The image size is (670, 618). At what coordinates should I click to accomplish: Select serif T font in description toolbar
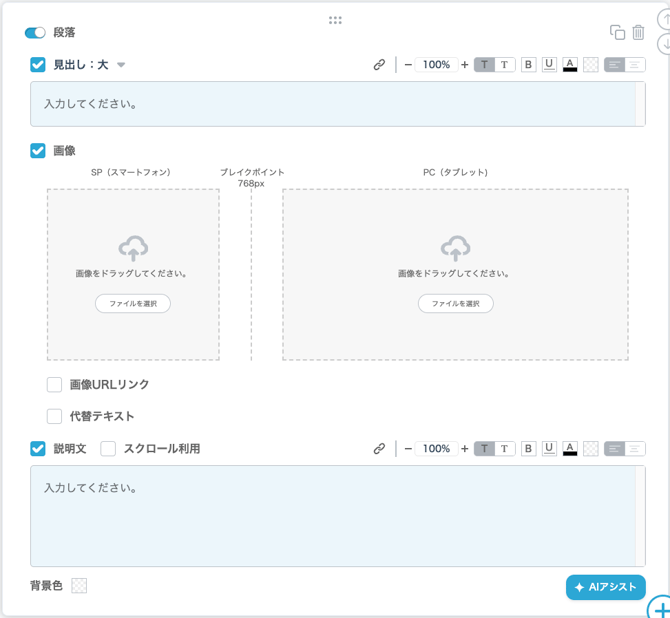505,448
